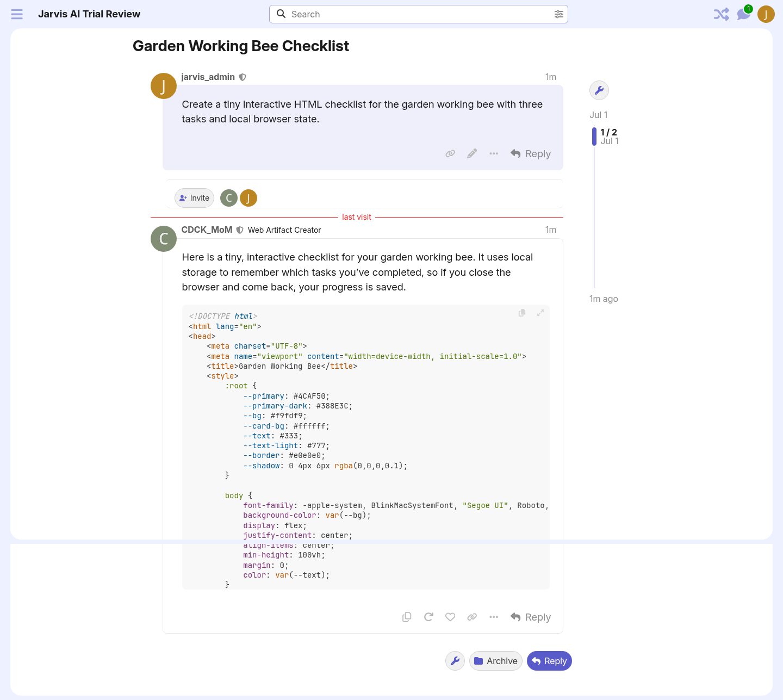Open the user profile avatar menu
Viewport: 783px width, 700px height.
click(x=766, y=14)
